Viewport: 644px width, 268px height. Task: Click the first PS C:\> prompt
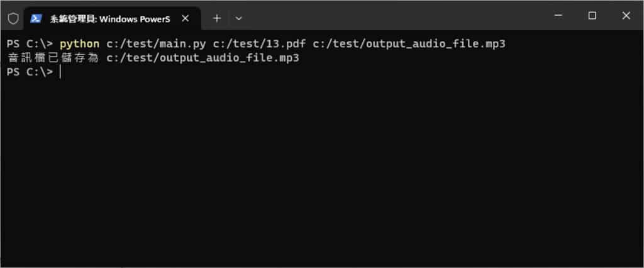[30, 44]
